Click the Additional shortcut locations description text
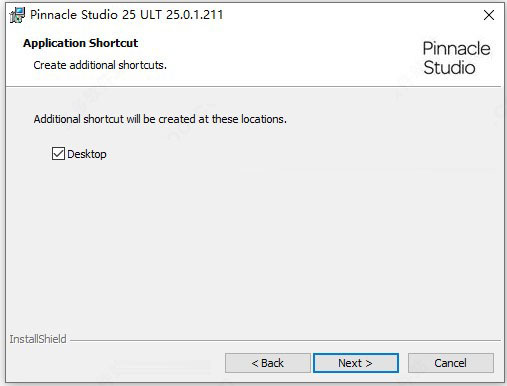This screenshot has width=507, height=386. click(x=160, y=119)
